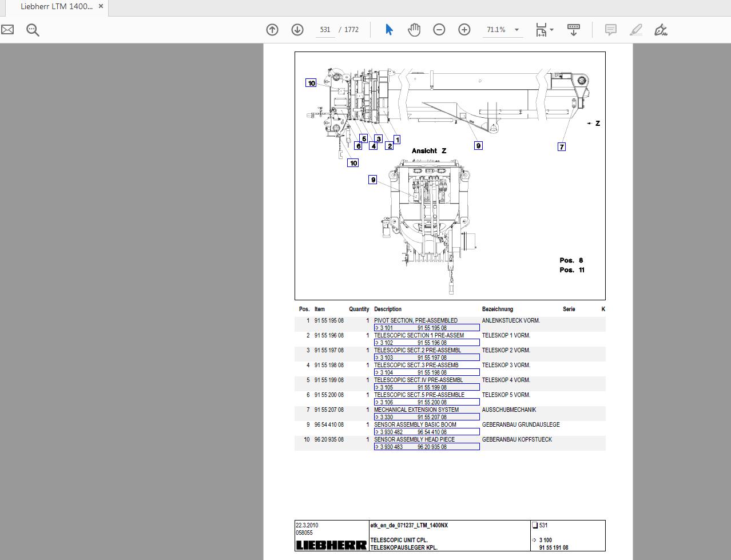This screenshot has height=560, width=731.
Task: Click the Bezeichnung column header
Action: [498, 309]
